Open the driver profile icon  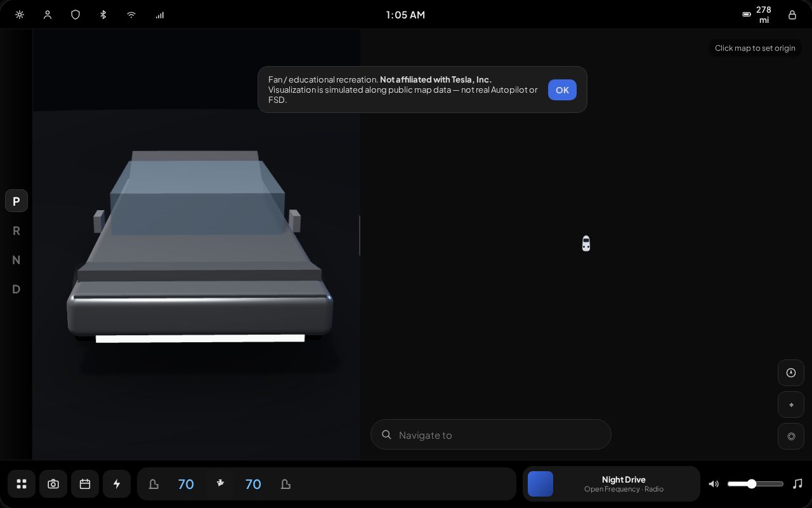48,15
